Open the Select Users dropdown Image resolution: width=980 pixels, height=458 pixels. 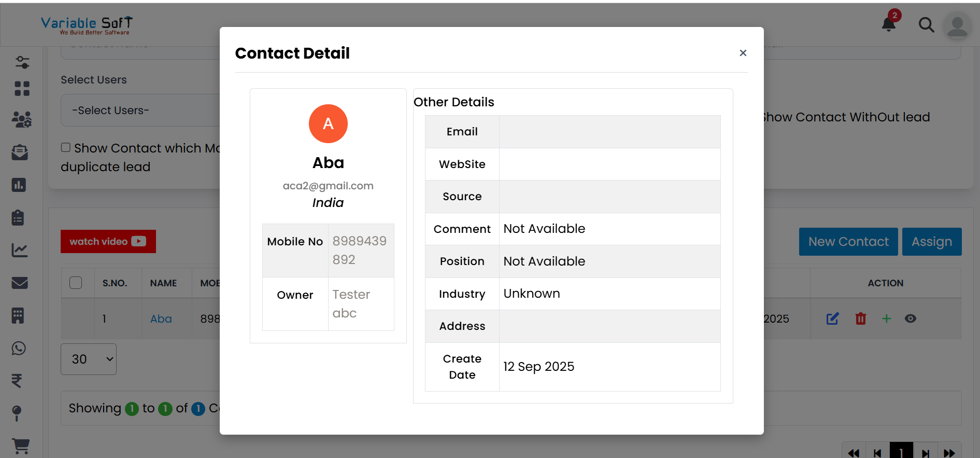[x=140, y=110]
